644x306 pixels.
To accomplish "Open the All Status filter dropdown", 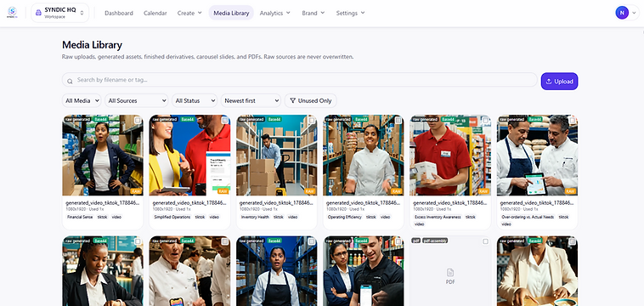I will point(195,100).
